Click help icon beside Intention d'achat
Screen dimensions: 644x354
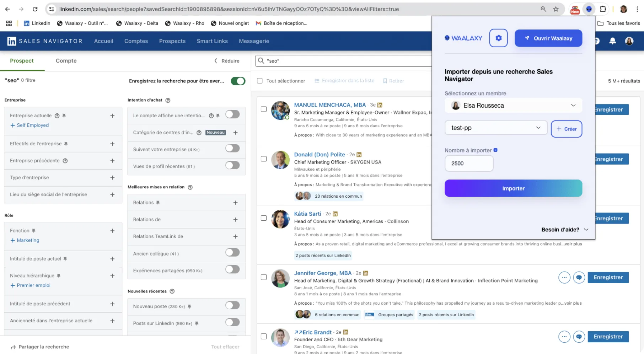(x=168, y=100)
